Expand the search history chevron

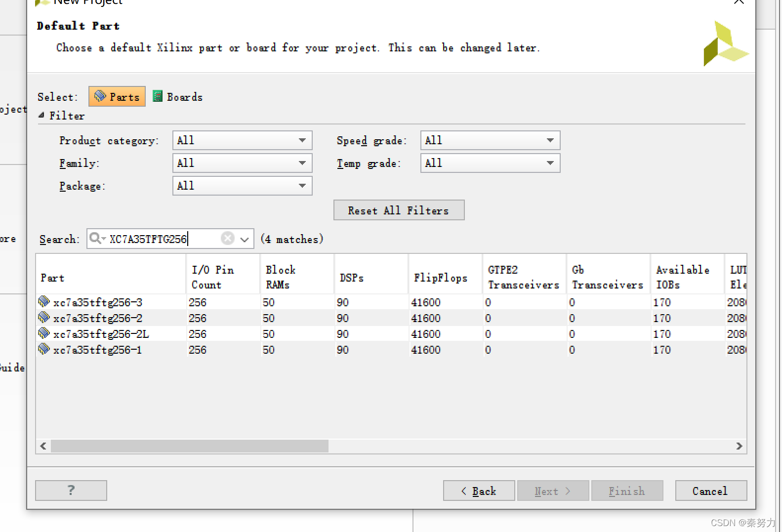point(245,239)
